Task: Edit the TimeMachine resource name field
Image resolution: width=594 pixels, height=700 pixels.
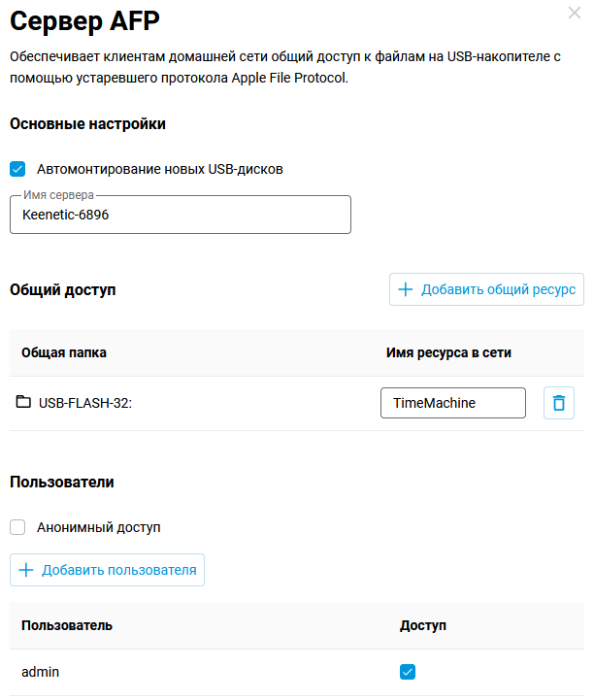Action: [452, 403]
